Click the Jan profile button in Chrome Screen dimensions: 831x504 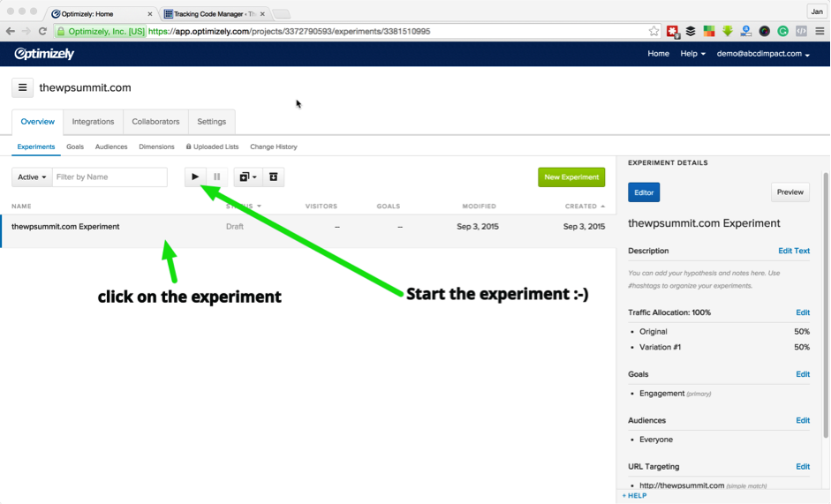point(817,11)
